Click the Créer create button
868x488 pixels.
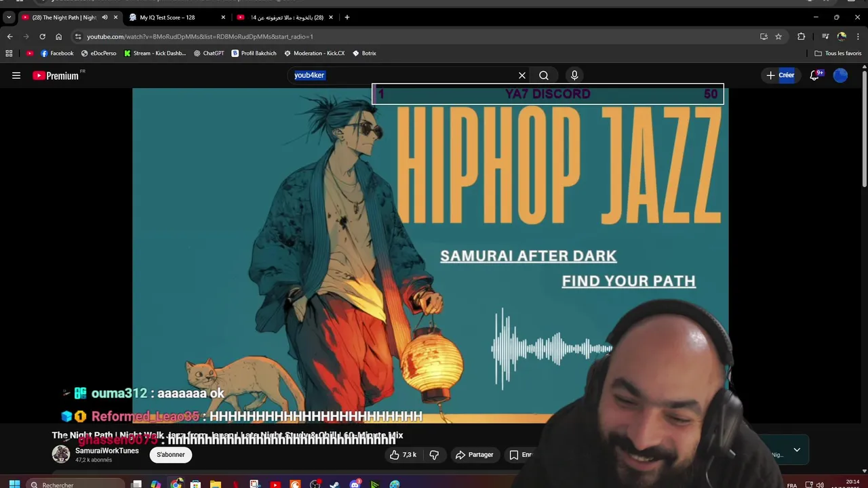781,75
